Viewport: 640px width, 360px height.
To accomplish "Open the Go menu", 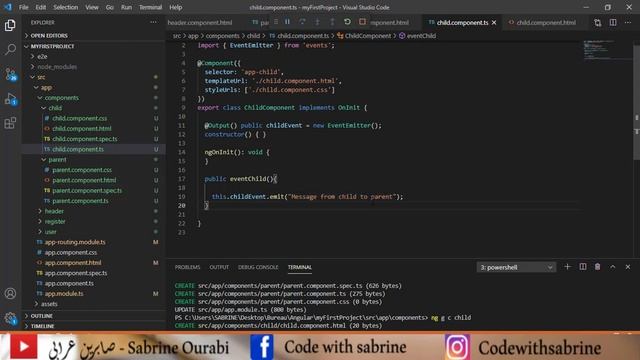I will point(109,7).
